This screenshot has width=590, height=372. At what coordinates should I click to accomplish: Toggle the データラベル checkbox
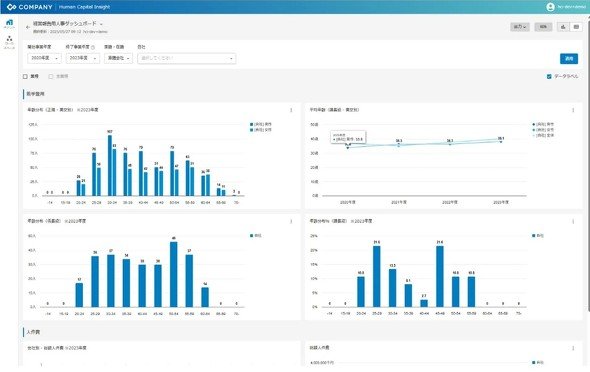[x=549, y=76]
